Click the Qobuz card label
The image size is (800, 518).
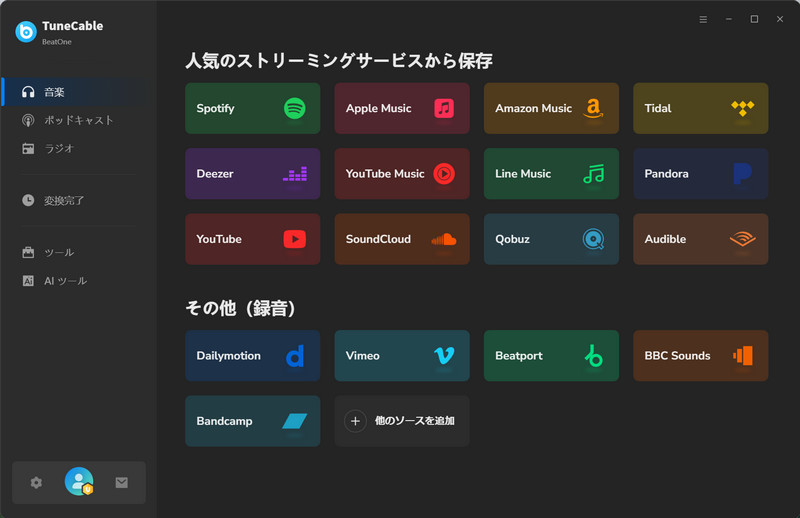512,239
